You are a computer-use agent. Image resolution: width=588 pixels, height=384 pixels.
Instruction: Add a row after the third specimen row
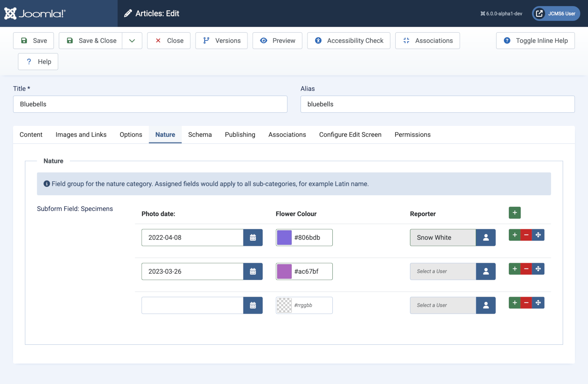(x=514, y=303)
